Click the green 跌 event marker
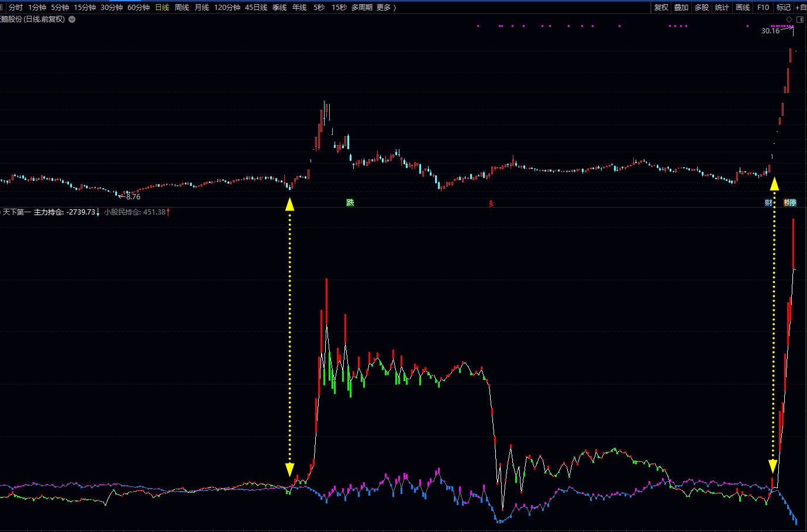 [x=350, y=203]
